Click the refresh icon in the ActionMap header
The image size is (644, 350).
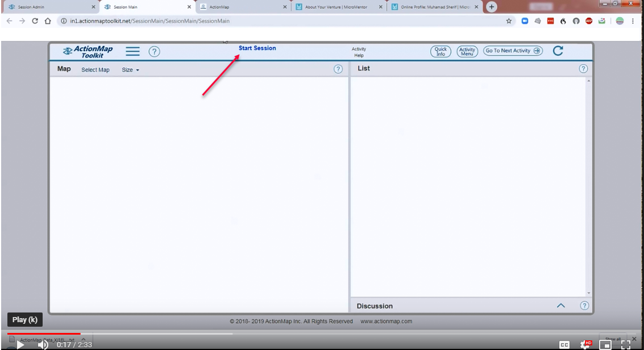pyautogui.click(x=558, y=51)
